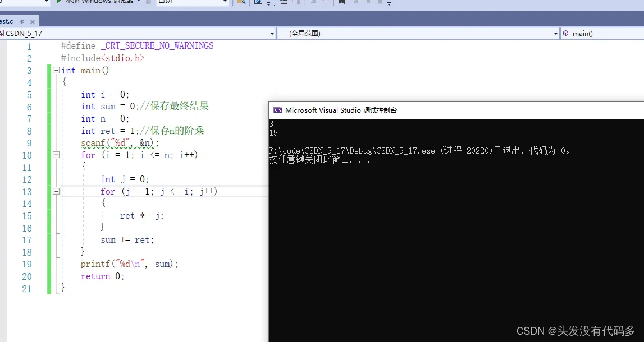Select the Microsoft Visual Studio 调试控制台 title bar
Image resolution: width=644 pixels, height=342 pixels.
coord(456,110)
